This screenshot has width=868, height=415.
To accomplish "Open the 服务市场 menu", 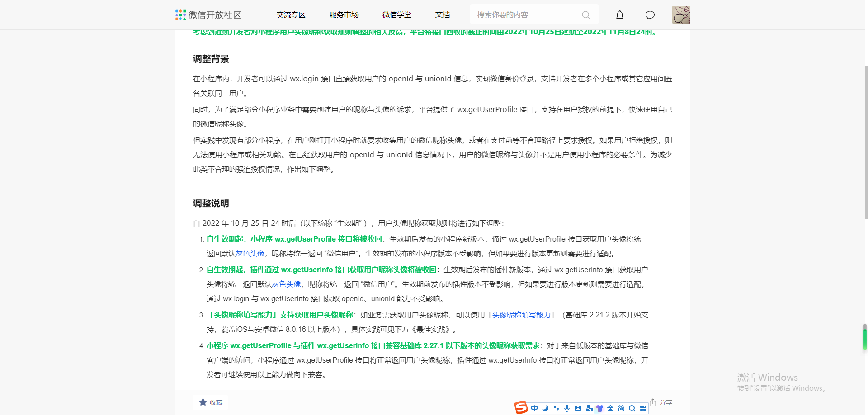I will click(344, 15).
